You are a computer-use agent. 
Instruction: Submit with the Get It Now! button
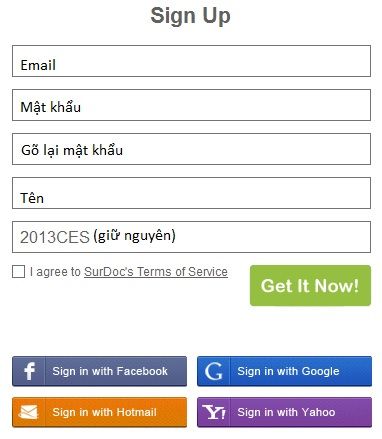pos(310,285)
